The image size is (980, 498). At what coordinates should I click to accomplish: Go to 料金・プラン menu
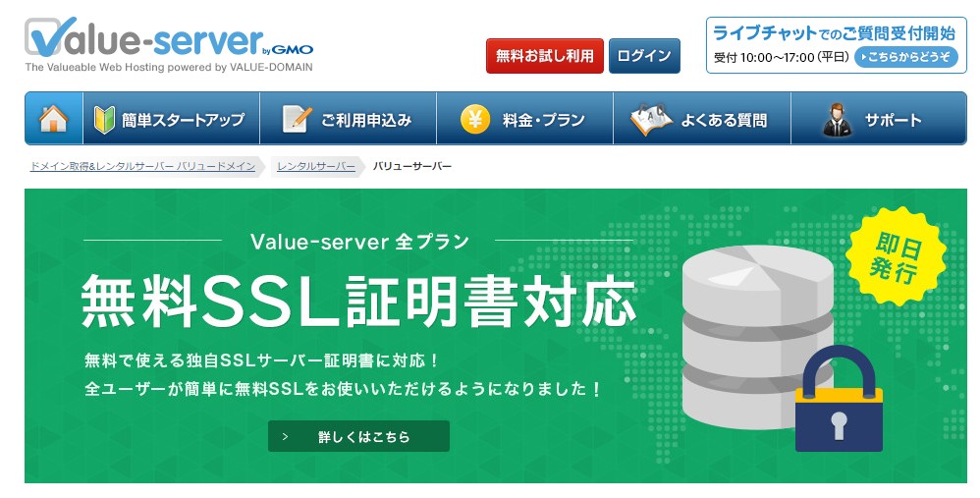pos(525,118)
